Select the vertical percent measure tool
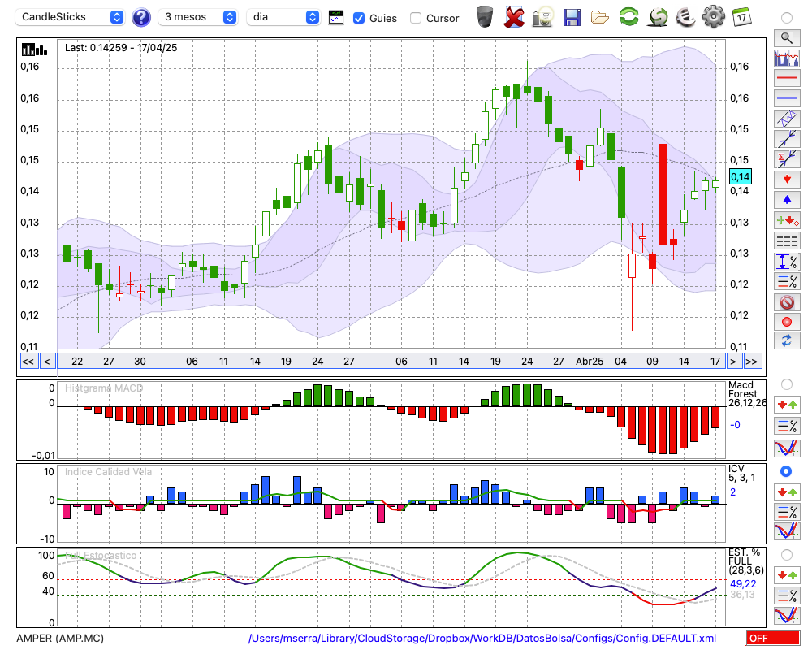This screenshot has height=650, width=812. tap(787, 262)
